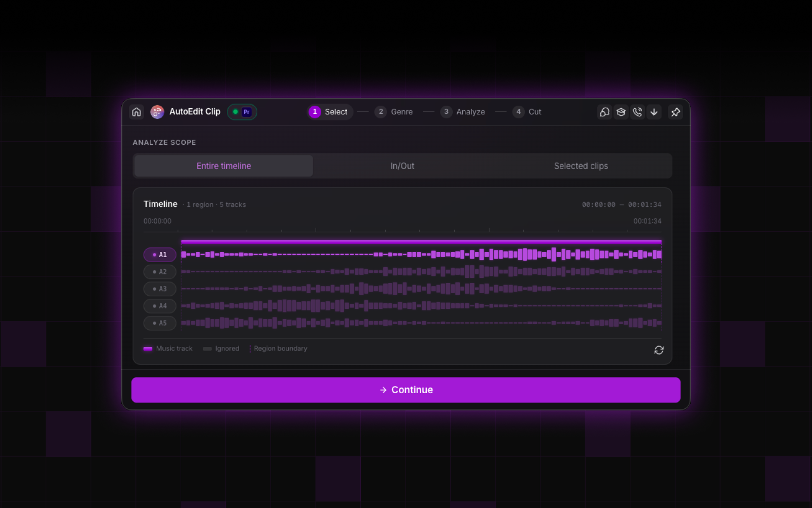Click the purple region bar above A1
Screen dimensions: 812x508
tap(421, 242)
